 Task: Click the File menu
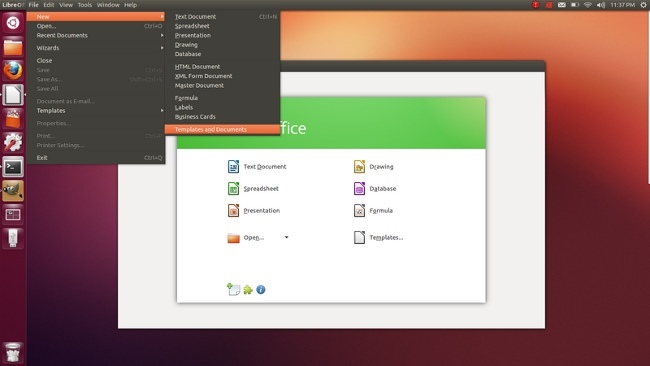coord(34,5)
